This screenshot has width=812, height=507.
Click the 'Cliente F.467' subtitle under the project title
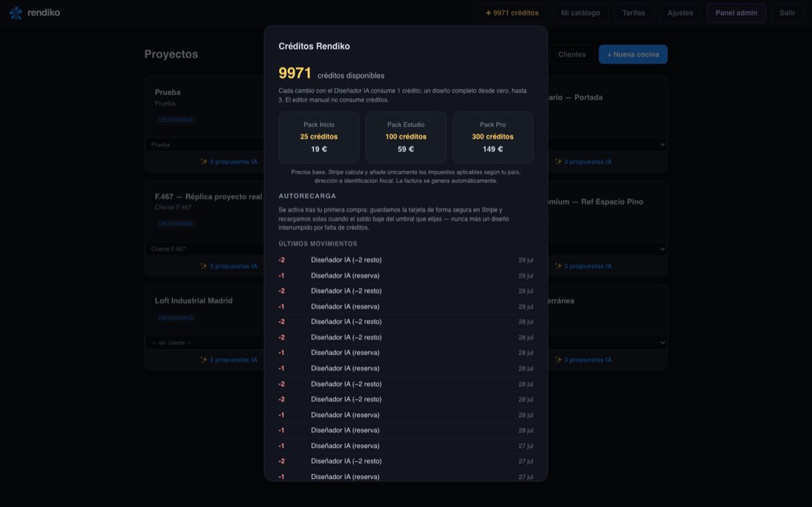click(x=173, y=207)
